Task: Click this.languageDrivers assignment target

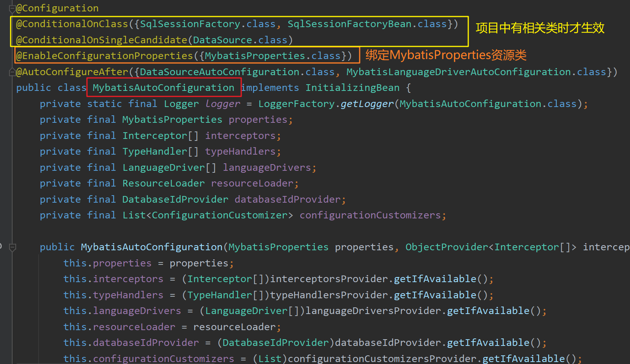Action: pos(122,311)
